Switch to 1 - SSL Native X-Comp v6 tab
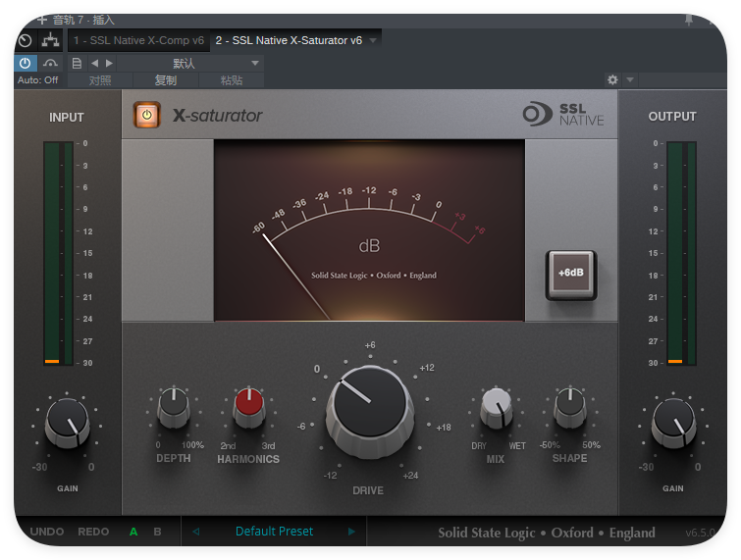The image size is (741, 560). (138, 40)
